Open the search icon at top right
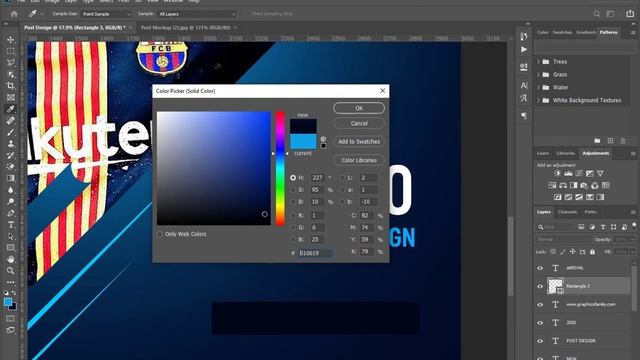The width and height of the screenshot is (640, 360). [x=596, y=14]
